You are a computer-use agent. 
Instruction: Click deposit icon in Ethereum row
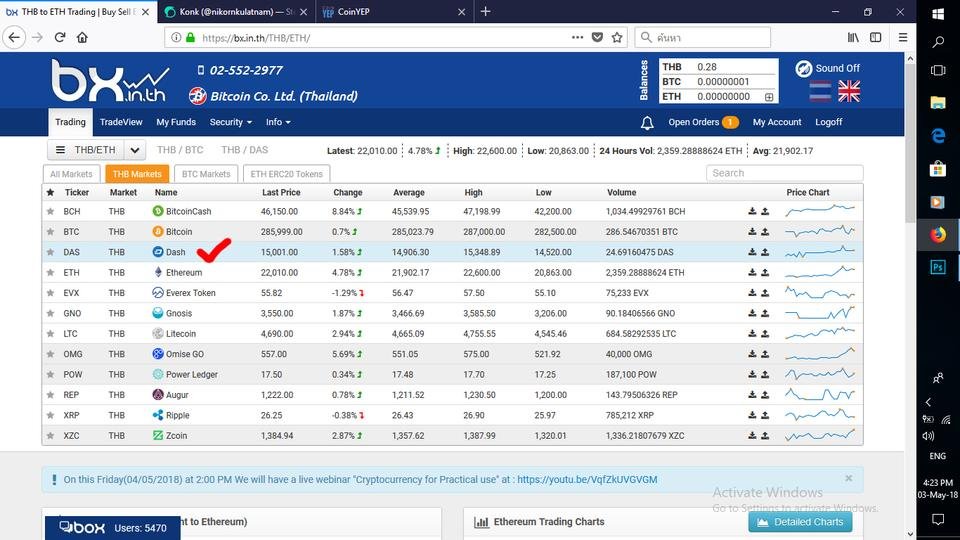coord(752,272)
